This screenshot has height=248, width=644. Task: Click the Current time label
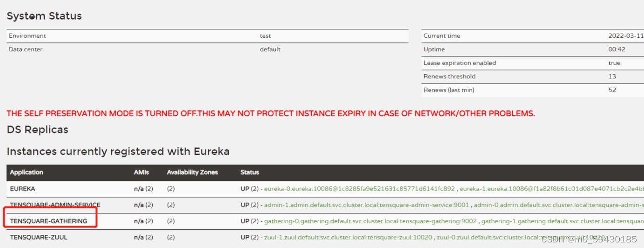click(x=442, y=36)
